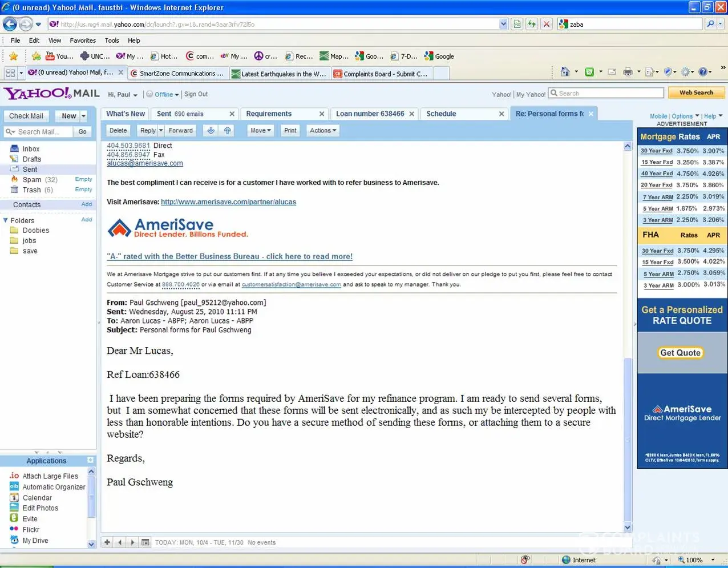Open the address bar history dropdown
The height and width of the screenshot is (568, 728).
coord(503,24)
